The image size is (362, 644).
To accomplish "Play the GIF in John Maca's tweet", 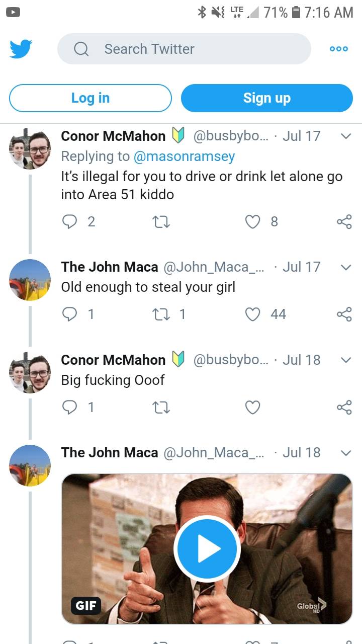I will tap(207, 548).
